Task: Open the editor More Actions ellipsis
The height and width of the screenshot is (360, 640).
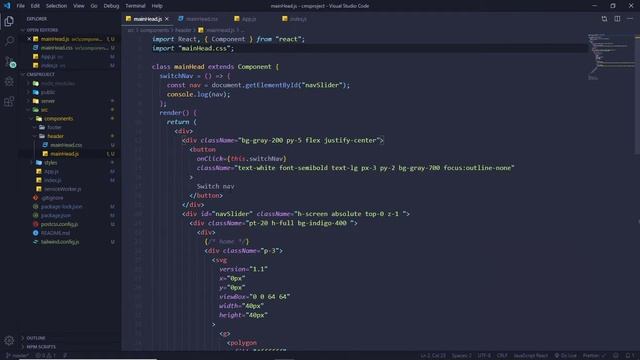Action: (630, 19)
